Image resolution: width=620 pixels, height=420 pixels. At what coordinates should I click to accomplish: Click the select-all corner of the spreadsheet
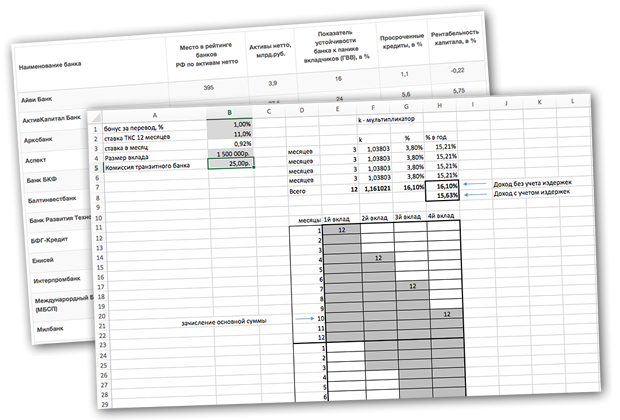click(x=95, y=116)
